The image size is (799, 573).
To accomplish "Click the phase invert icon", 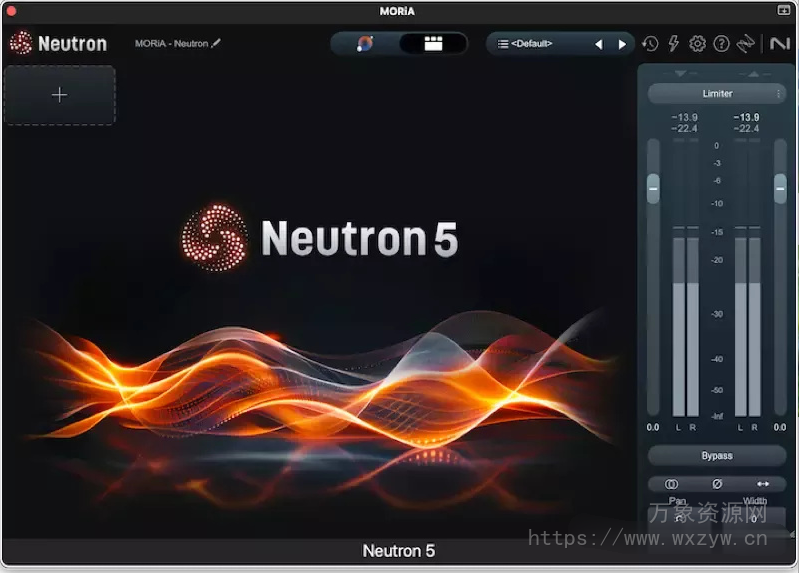I will (x=717, y=484).
